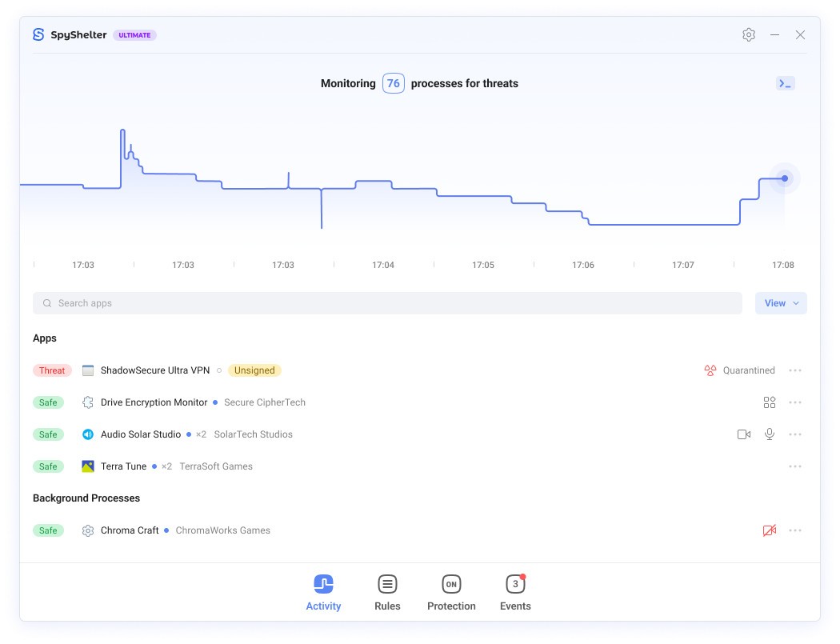Click the current data point on the graph
This screenshot has height=644, width=840.
(x=784, y=178)
